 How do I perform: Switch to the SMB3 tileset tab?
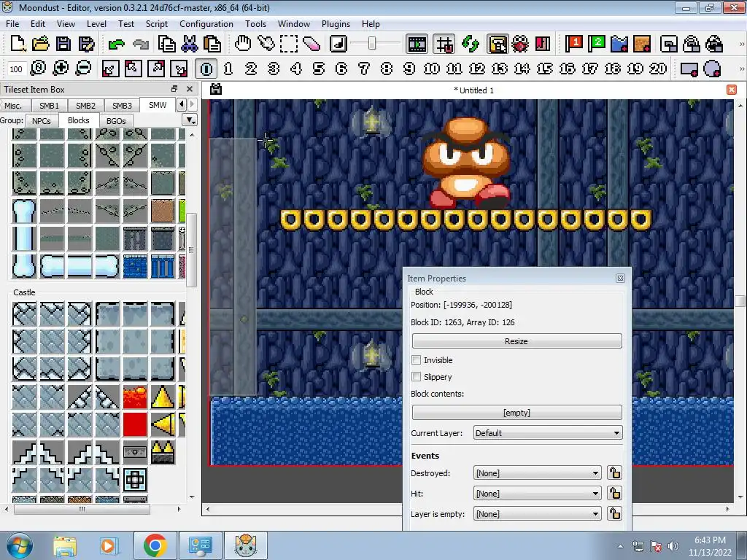[122, 106]
